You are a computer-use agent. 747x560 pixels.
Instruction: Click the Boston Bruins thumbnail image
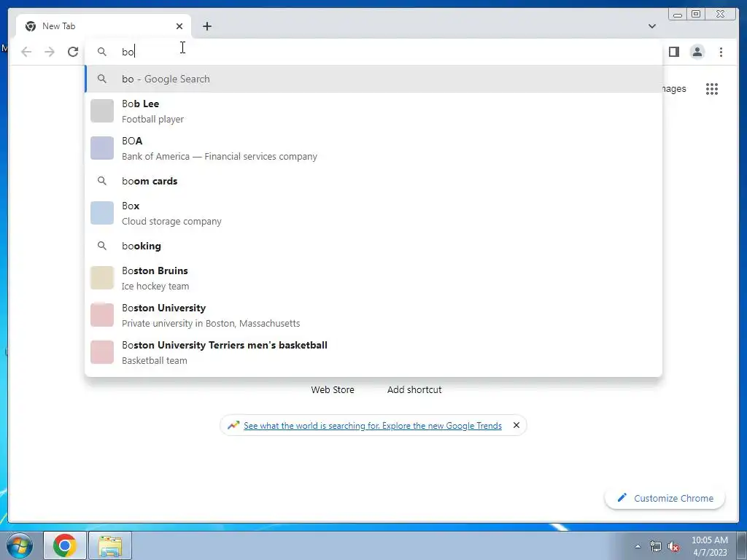click(x=102, y=278)
